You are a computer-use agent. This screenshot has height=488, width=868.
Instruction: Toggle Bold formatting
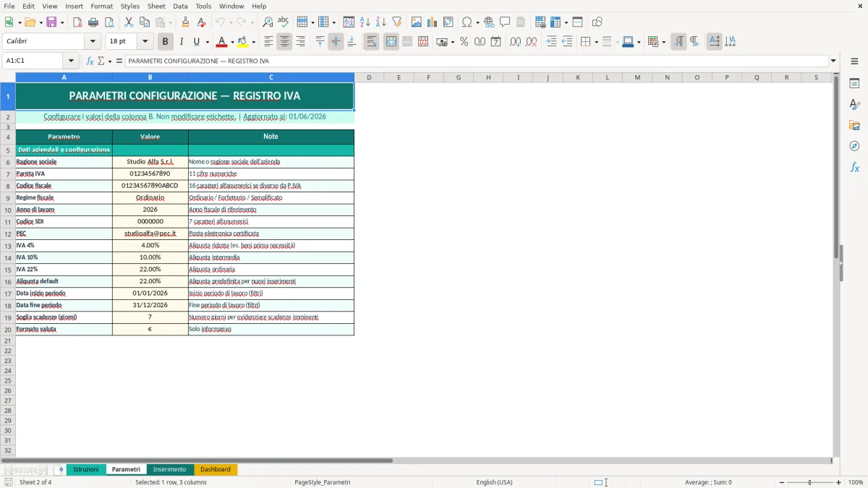(166, 42)
